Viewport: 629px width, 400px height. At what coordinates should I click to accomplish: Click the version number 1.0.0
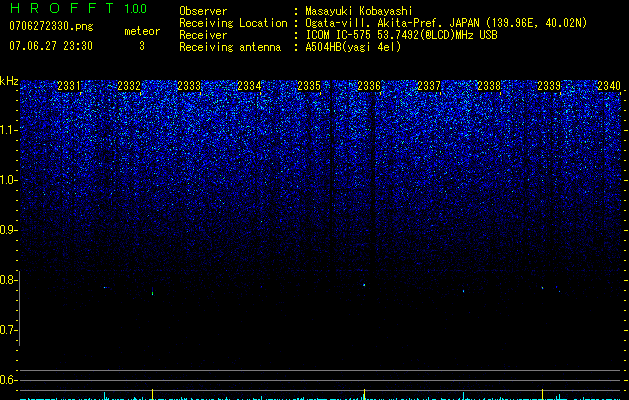pyautogui.click(x=135, y=9)
